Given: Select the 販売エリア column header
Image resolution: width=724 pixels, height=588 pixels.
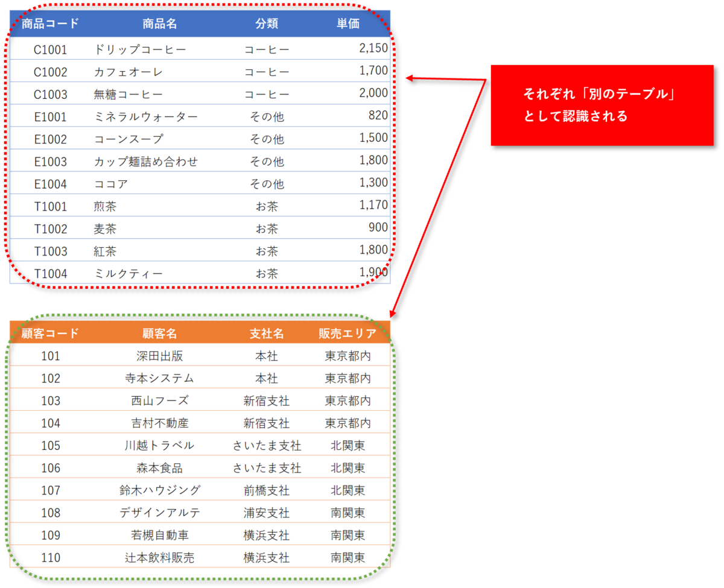Looking at the screenshot, I should 348,334.
